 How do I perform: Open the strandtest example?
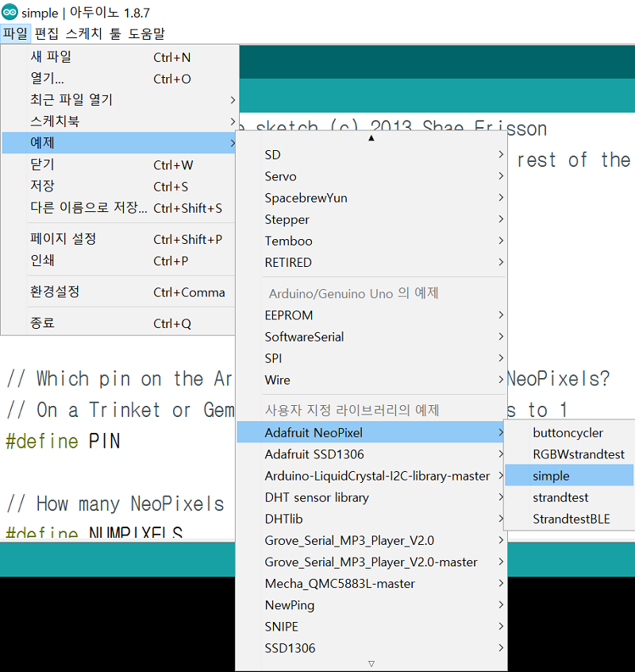569,497
